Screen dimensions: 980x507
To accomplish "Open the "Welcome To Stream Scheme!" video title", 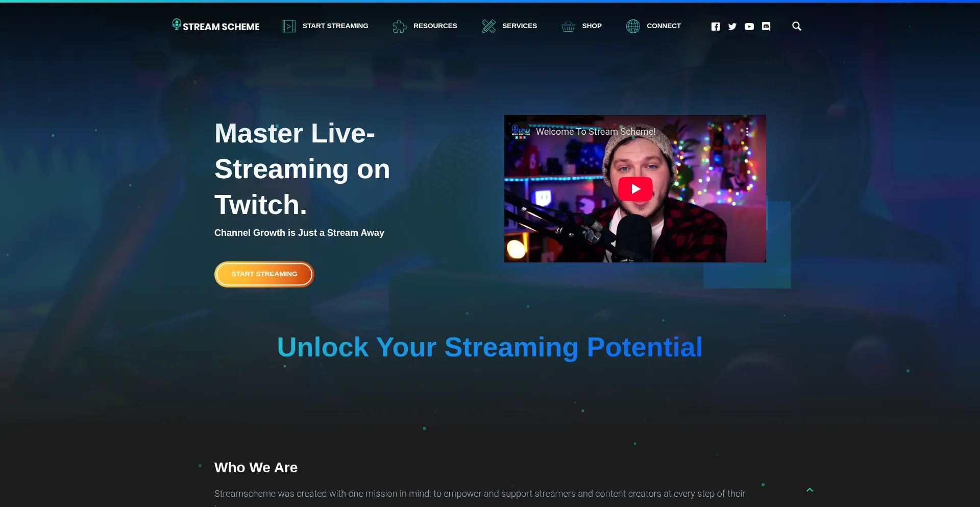I will 596,132.
